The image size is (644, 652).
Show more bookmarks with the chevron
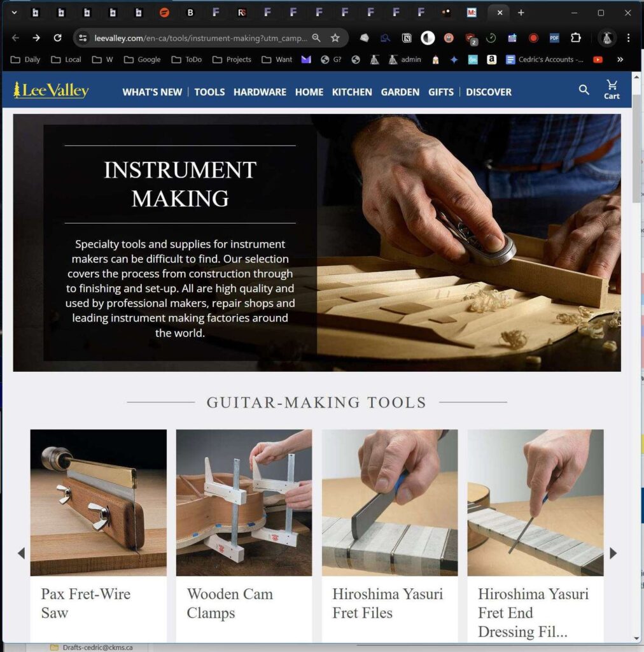[x=620, y=59]
